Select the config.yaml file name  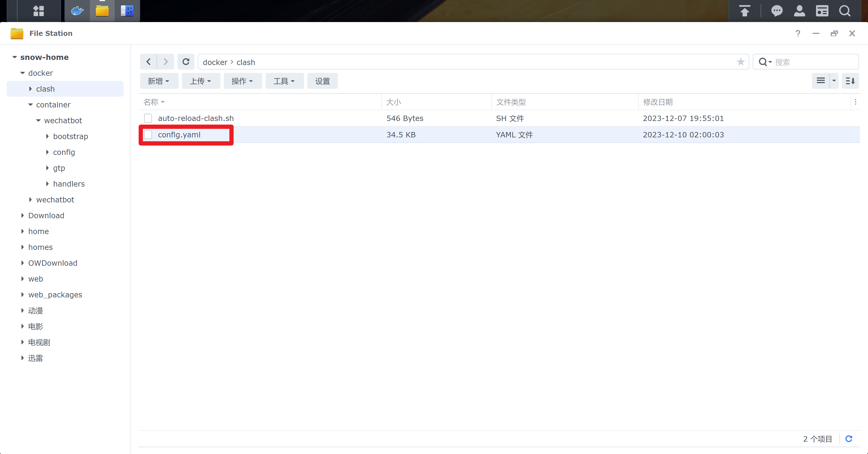179,135
